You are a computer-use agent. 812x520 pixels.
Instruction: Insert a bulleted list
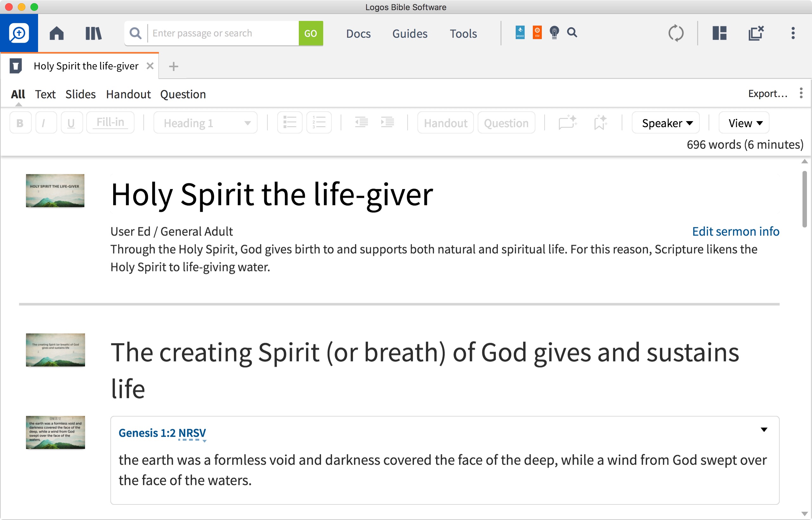(x=290, y=123)
